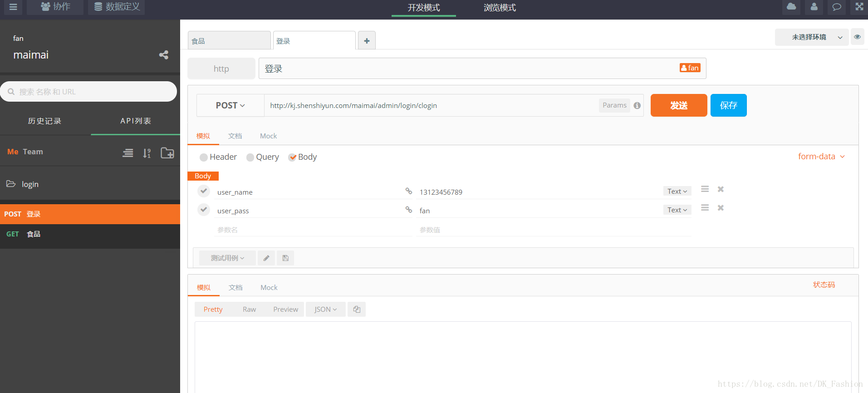The image size is (868, 393).
Task: Toggle the environment eye preview icon
Action: click(x=857, y=37)
